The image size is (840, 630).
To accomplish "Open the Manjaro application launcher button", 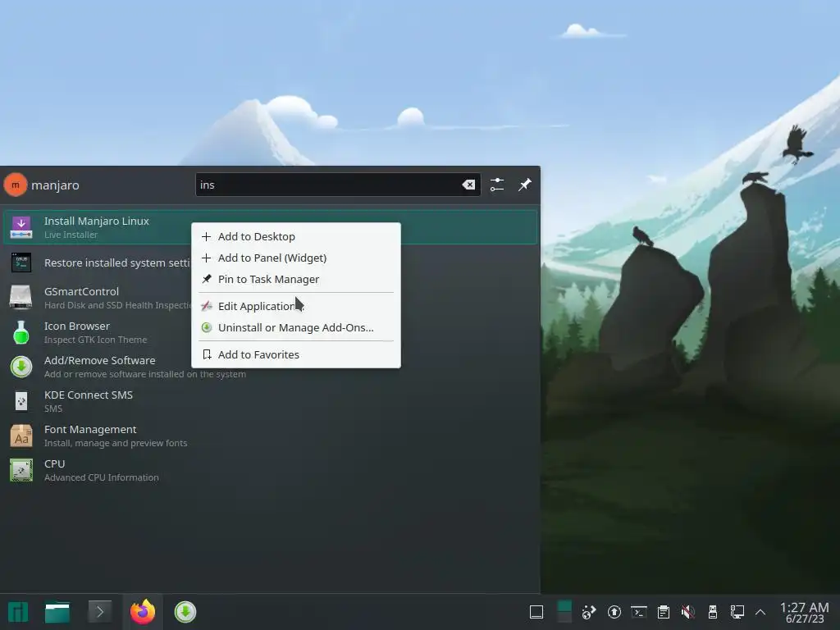I will tap(18, 612).
